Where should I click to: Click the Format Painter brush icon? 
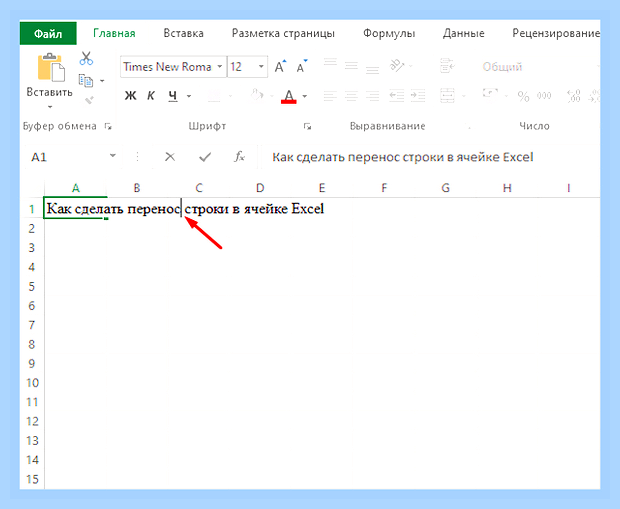click(90, 100)
